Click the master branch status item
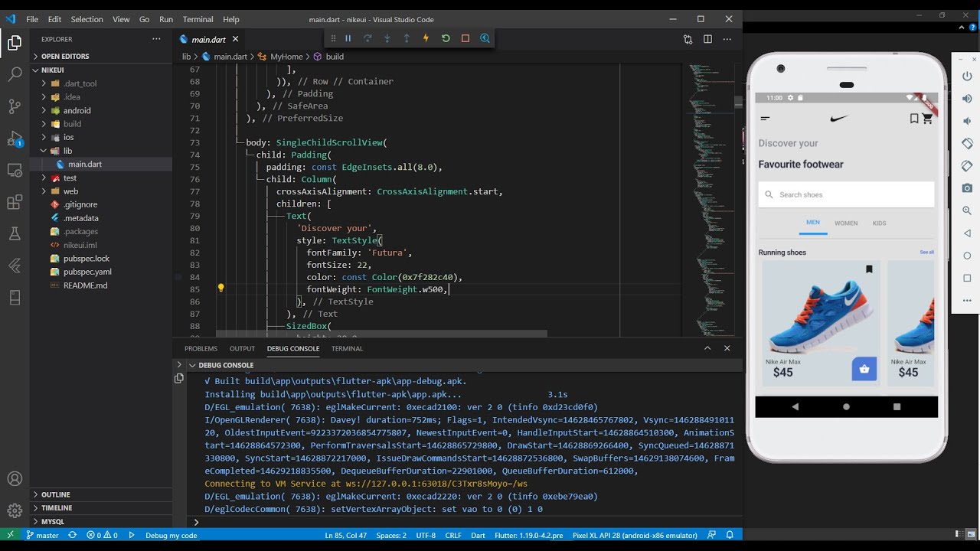The height and width of the screenshot is (551, 980). coord(41,535)
